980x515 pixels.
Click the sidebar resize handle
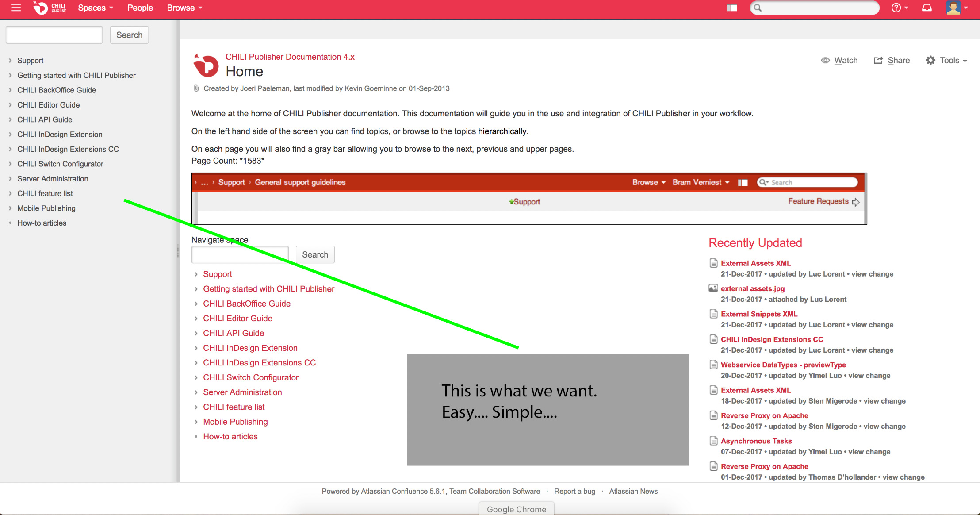tap(178, 251)
